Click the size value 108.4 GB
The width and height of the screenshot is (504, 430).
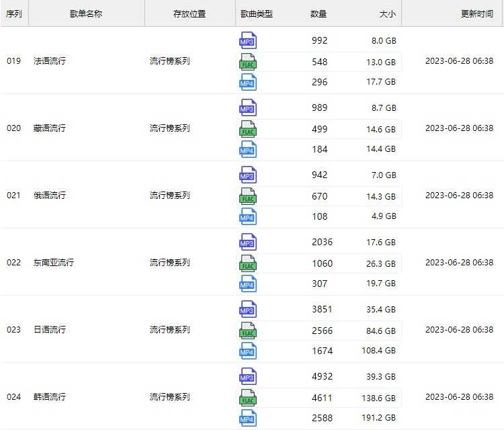click(378, 350)
